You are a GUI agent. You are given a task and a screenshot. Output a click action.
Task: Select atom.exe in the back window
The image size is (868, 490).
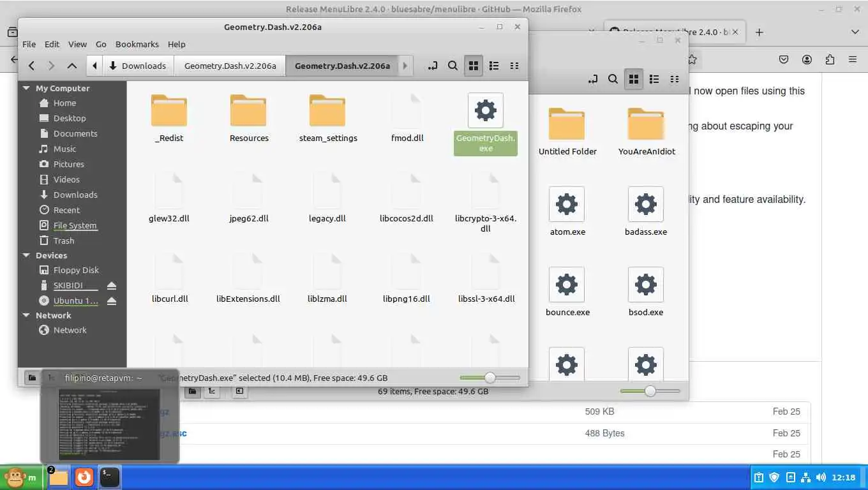[x=567, y=211]
